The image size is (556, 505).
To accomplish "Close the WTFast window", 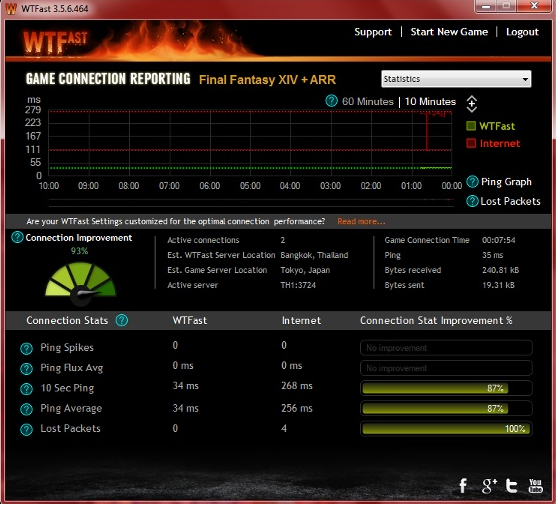I will pyautogui.click(x=534, y=6).
